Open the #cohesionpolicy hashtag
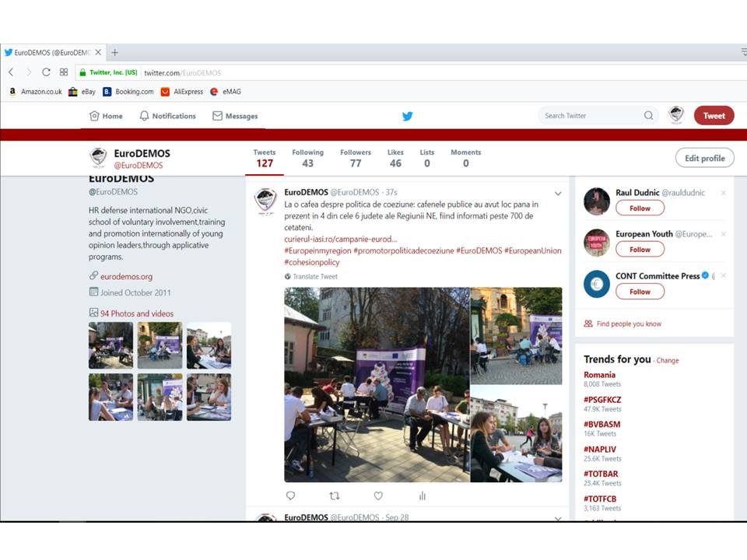Viewport: 747px width, 560px height. 312,262
